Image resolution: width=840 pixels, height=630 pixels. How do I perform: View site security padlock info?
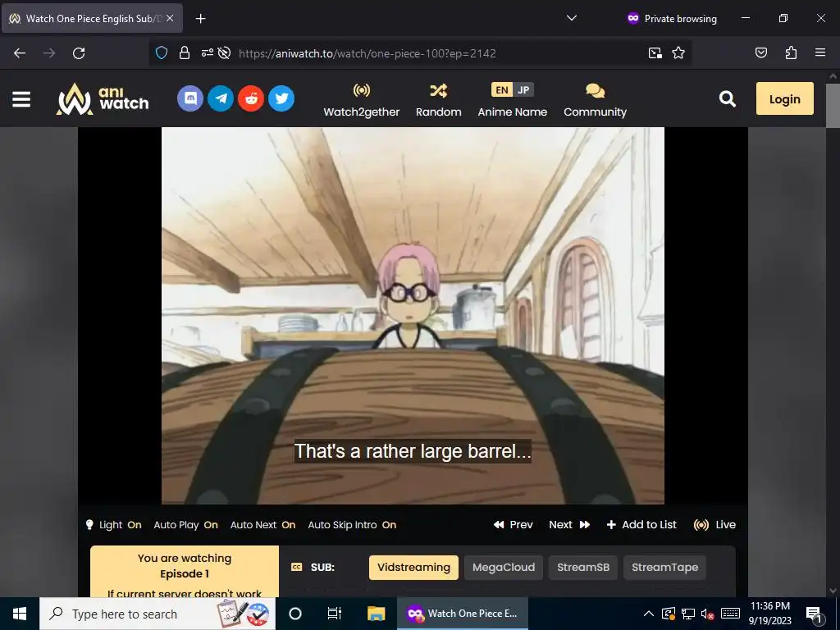click(185, 53)
